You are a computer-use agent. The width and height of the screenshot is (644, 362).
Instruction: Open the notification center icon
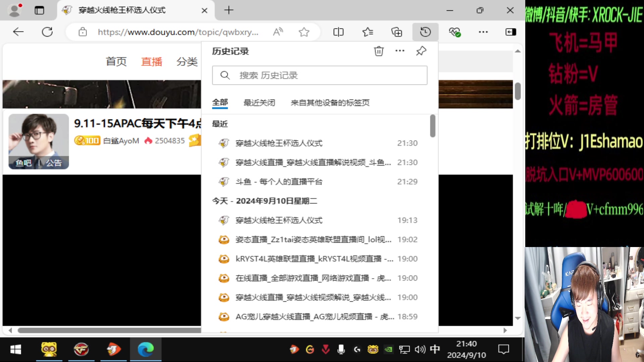click(504, 349)
